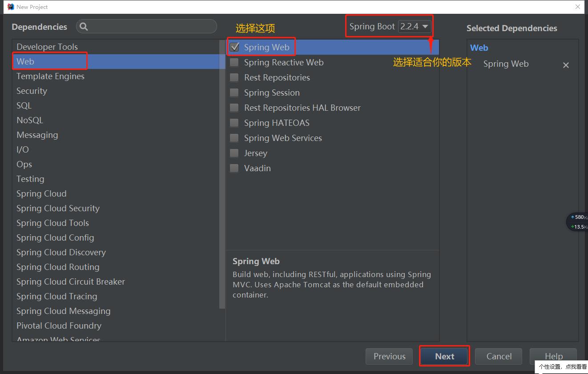
Task: Open Spring Cloud Tools category
Action: tap(116, 223)
